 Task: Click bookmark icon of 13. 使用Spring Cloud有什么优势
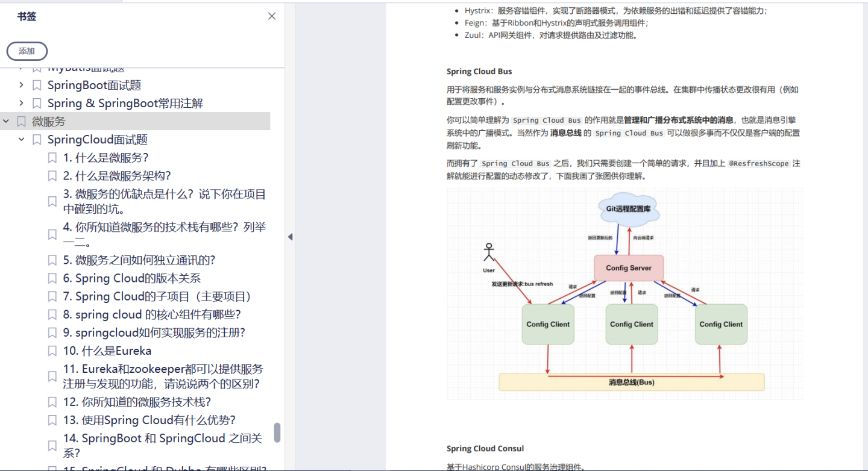[x=52, y=420]
